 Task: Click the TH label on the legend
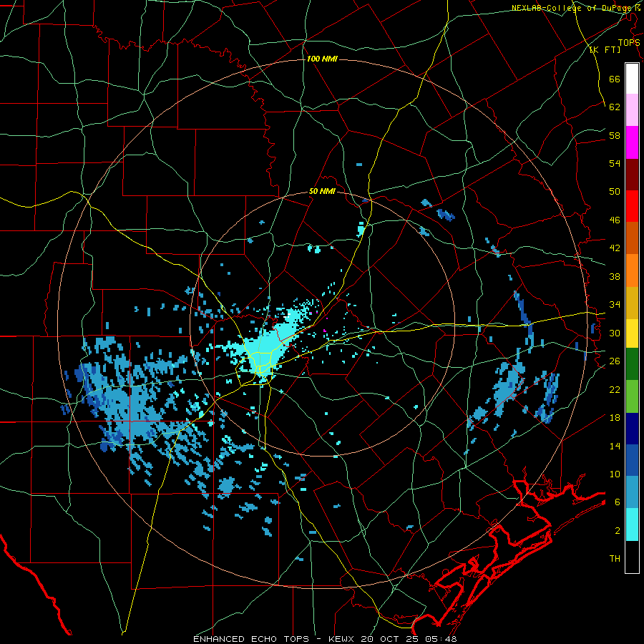pyautogui.click(x=615, y=559)
